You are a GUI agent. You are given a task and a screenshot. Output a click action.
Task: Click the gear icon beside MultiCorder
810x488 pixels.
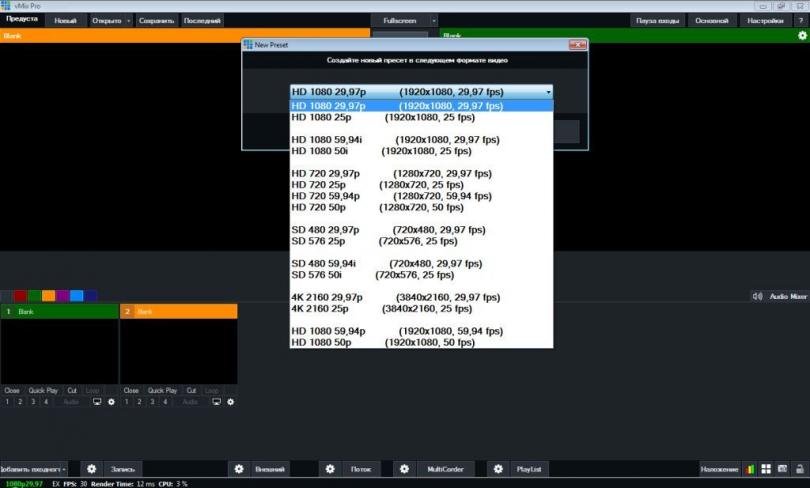[x=404, y=469]
